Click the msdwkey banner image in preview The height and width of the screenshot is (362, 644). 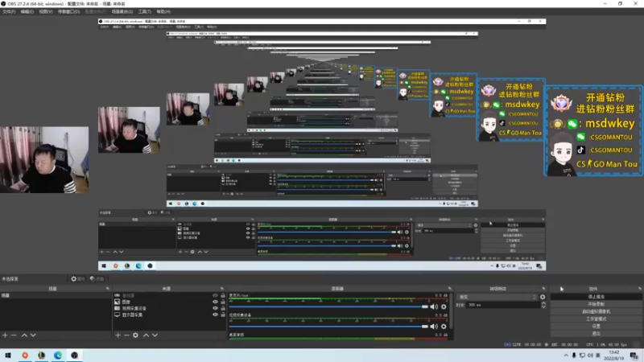593,131
